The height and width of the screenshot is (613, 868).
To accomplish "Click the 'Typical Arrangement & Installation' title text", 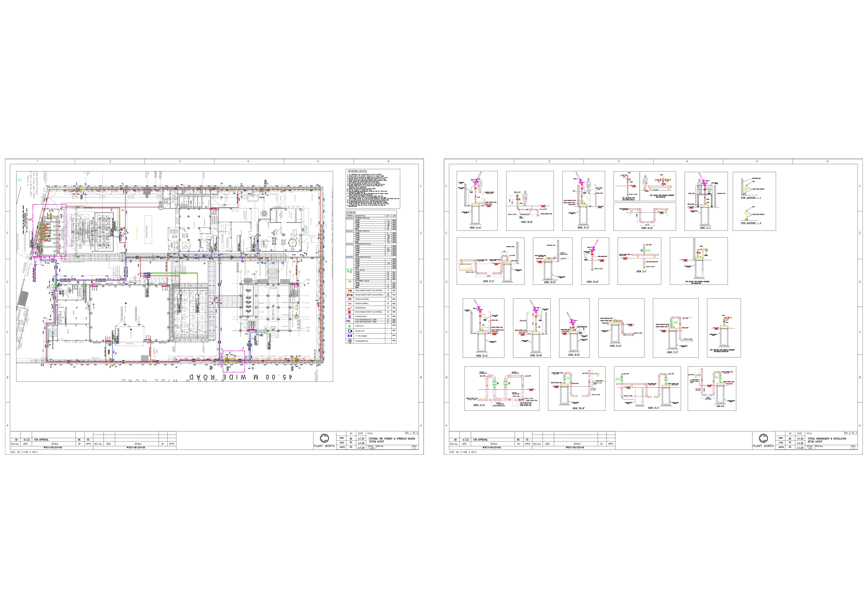I will [827, 439].
